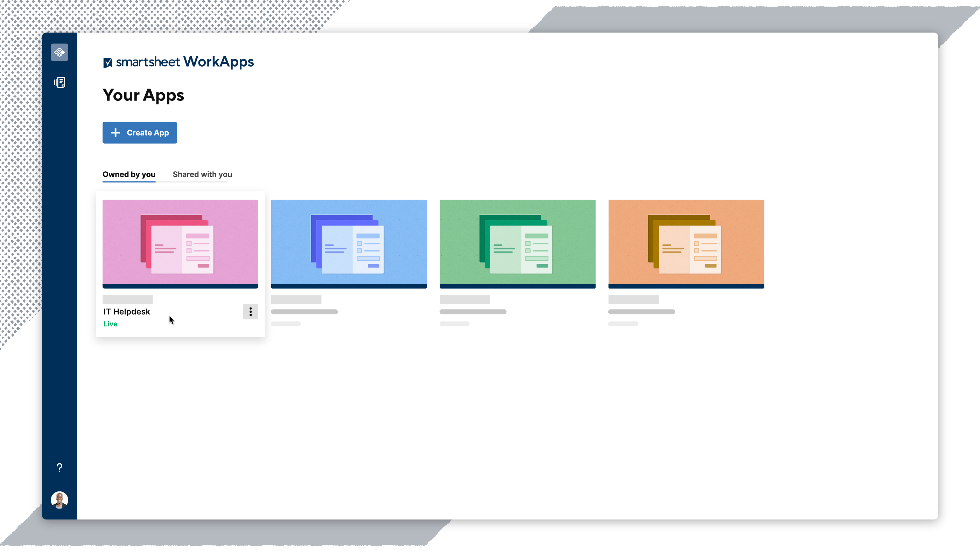
Task: Open the user profile avatar
Action: click(59, 499)
